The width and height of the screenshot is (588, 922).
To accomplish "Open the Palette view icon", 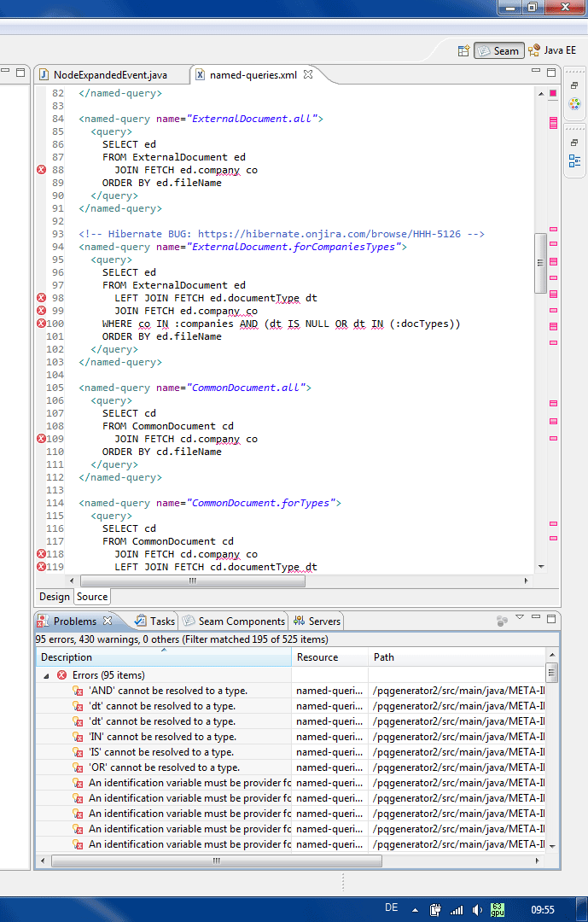I will coord(574,105).
